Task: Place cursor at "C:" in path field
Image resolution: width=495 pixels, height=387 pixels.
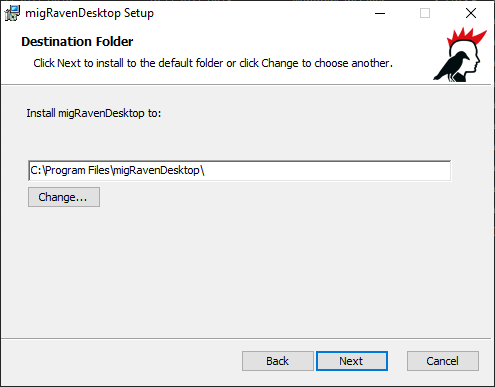Action: (36, 171)
